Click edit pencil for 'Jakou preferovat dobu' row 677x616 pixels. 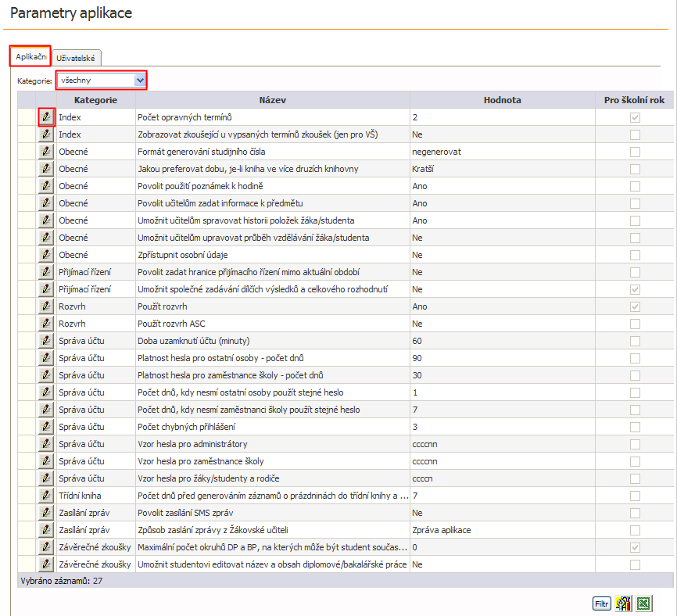point(46,169)
